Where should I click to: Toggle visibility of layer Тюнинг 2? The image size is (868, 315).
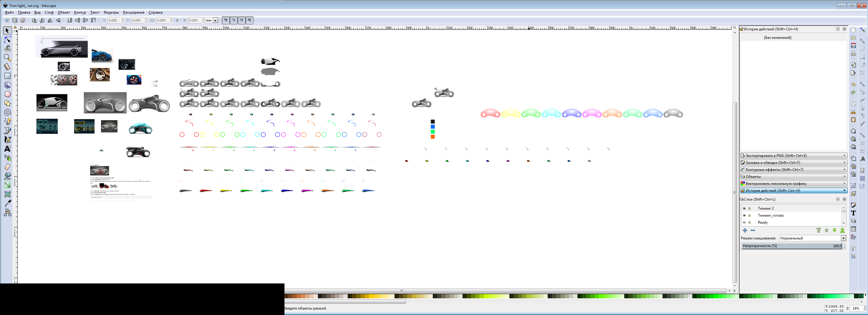(744, 208)
